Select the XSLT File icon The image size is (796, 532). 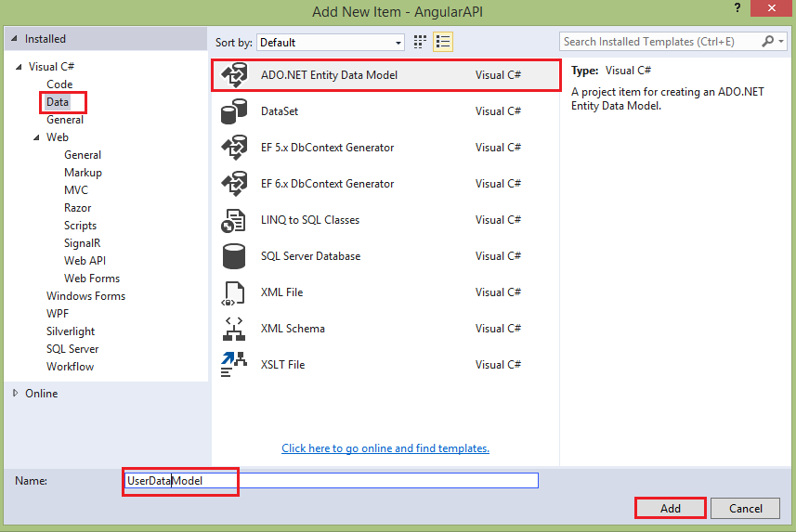[232, 365]
